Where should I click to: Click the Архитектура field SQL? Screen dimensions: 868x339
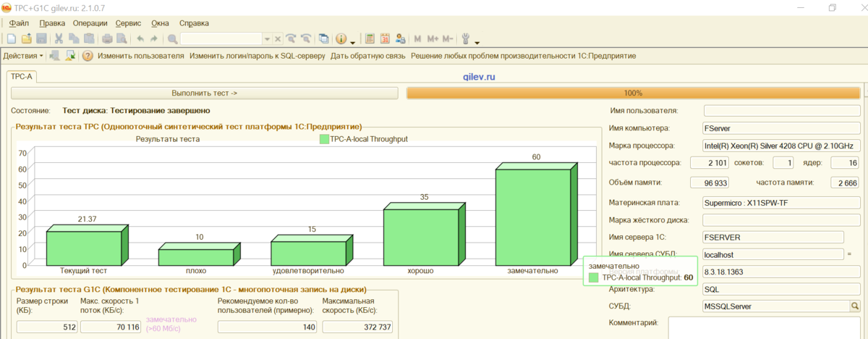(781, 289)
